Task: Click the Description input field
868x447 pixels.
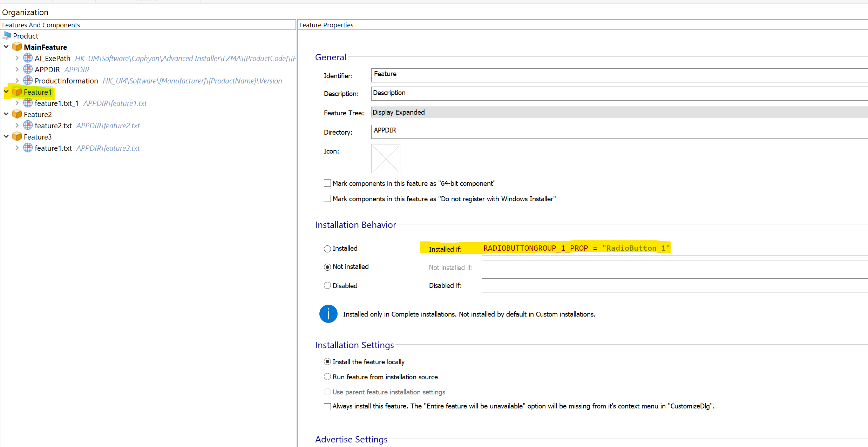Action: pos(619,93)
